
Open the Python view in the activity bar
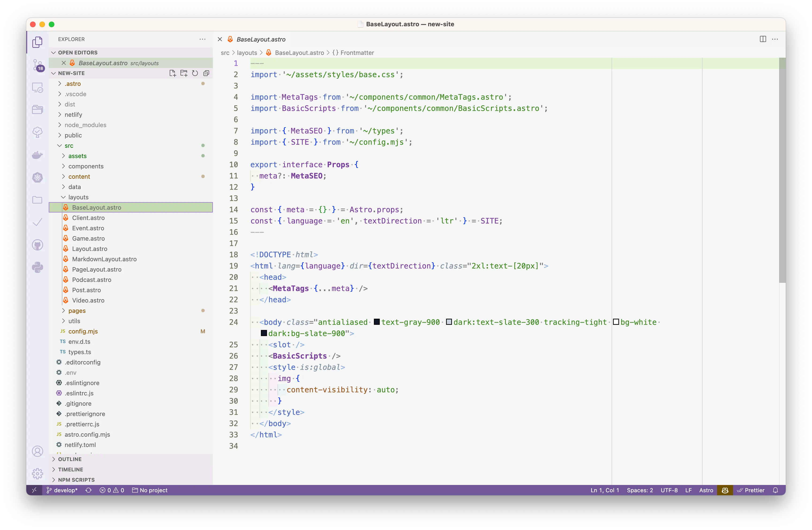pos(37,268)
